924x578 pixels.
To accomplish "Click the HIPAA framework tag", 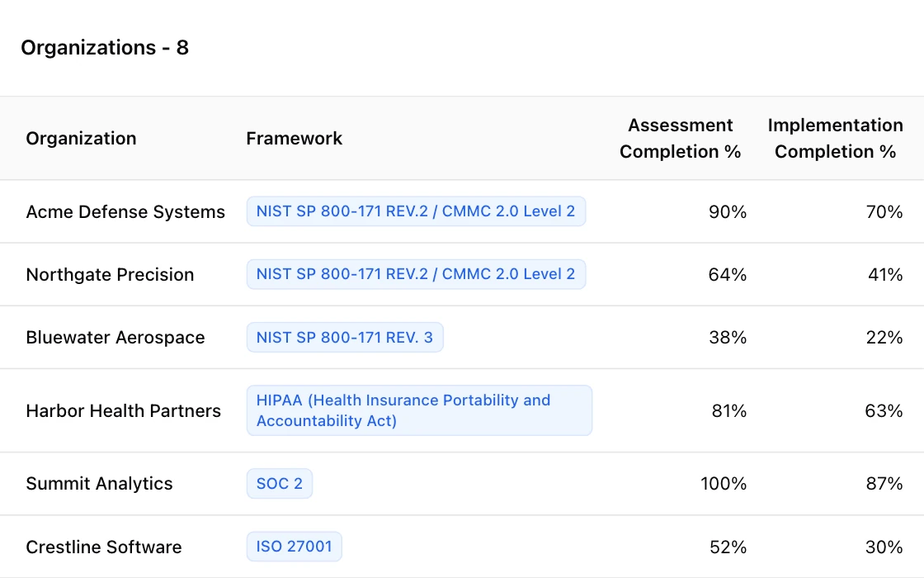I will coord(420,410).
